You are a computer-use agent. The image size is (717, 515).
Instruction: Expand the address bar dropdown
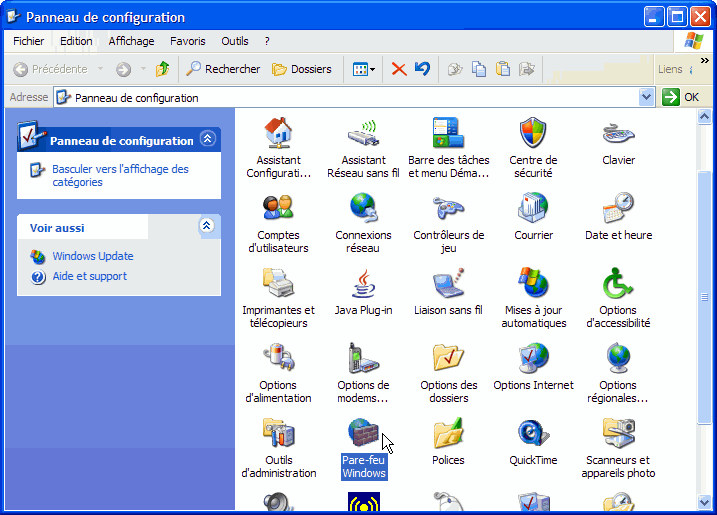646,97
